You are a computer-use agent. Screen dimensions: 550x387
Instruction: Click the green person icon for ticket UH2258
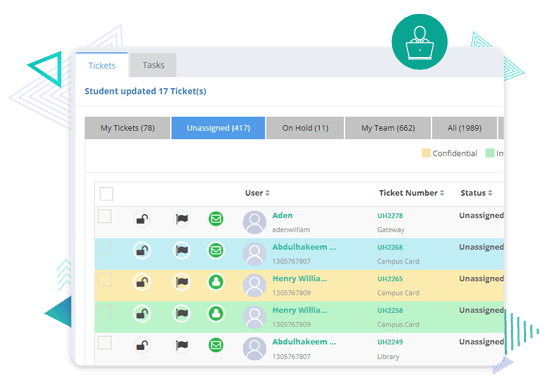pyautogui.click(x=216, y=314)
